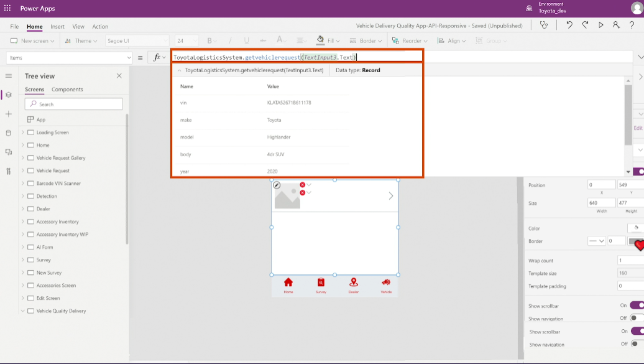Toggle the bottommost Show navigation switch
The width and height of the screenshot is (644, 364).
pos(637,344)
